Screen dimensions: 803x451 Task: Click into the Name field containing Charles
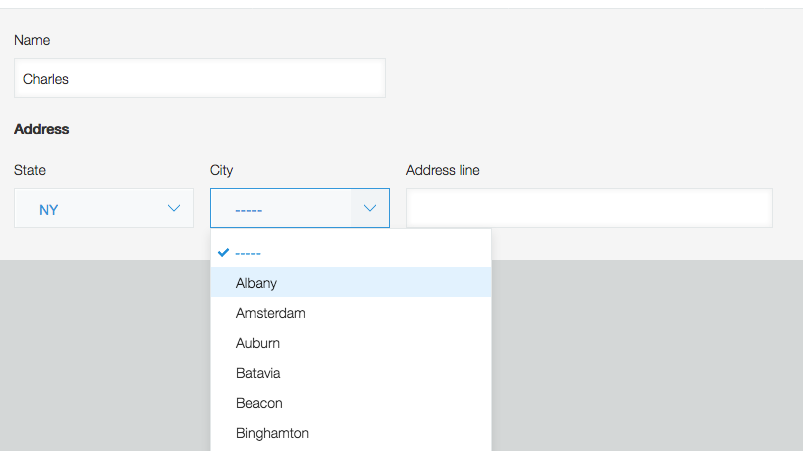coord(200,78)
